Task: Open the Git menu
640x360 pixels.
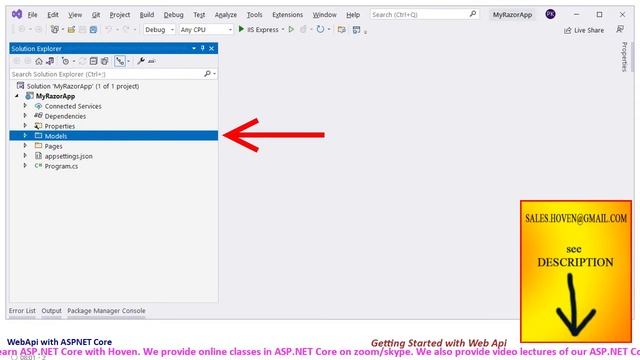Action: click(x=96, y=15)
